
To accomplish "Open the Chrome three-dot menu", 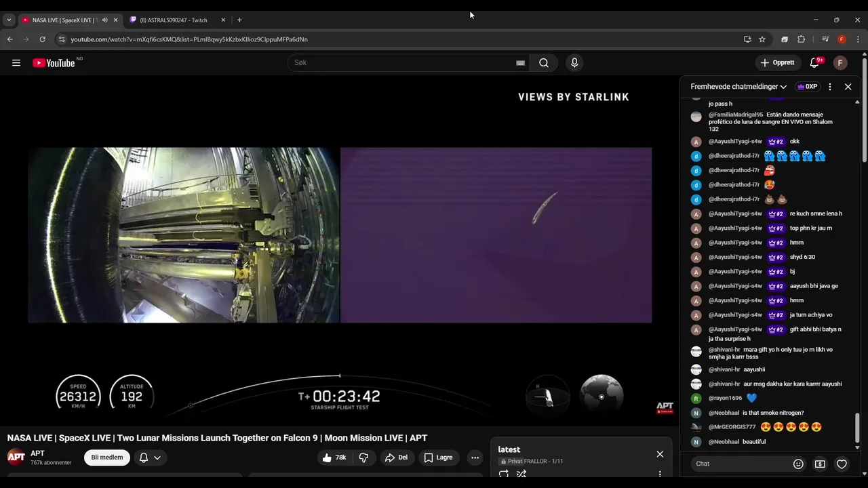I will pos(859,39).
